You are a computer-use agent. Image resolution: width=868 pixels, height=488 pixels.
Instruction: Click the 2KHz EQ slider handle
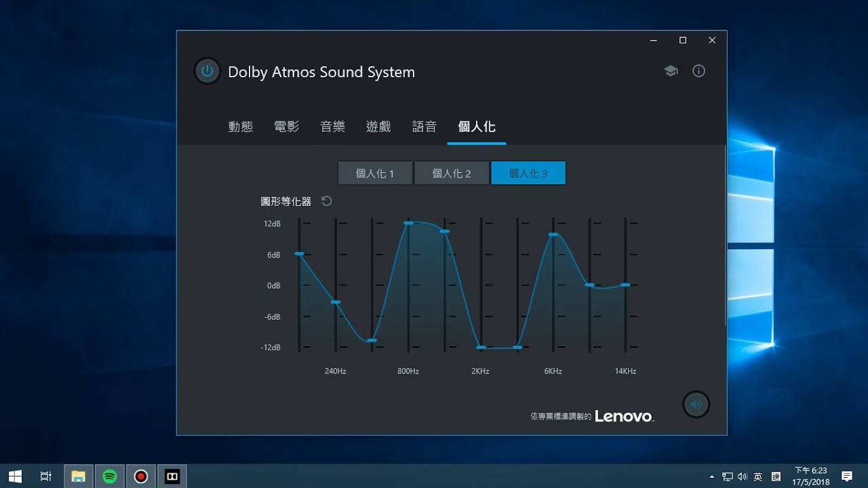pyautogui.click(x=481, y=347)
